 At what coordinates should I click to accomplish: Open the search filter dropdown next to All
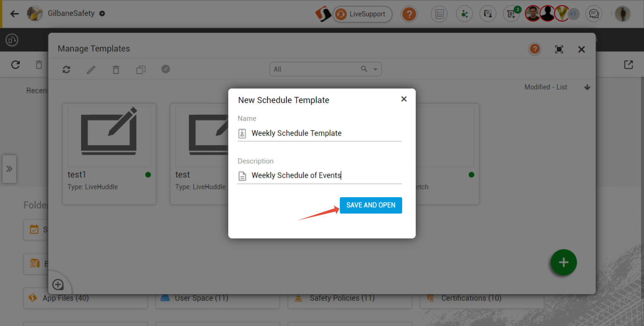[x=375, y=69]
